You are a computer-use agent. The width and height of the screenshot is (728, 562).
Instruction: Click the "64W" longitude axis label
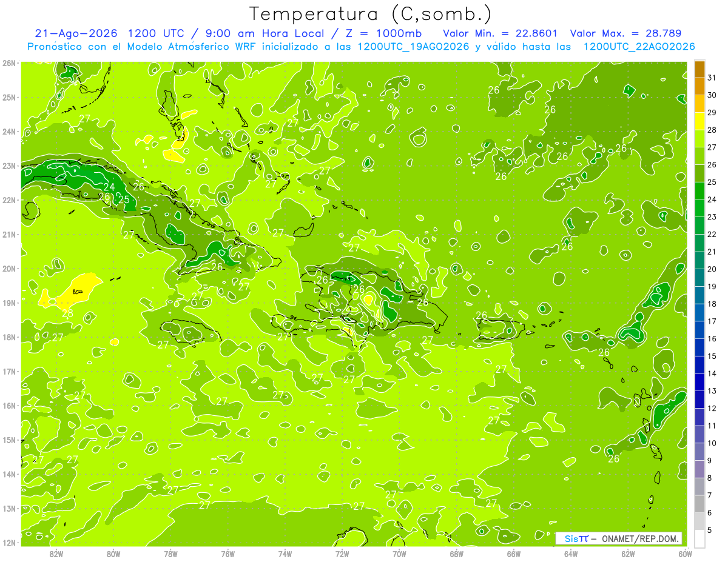click(x=571, y=554)
